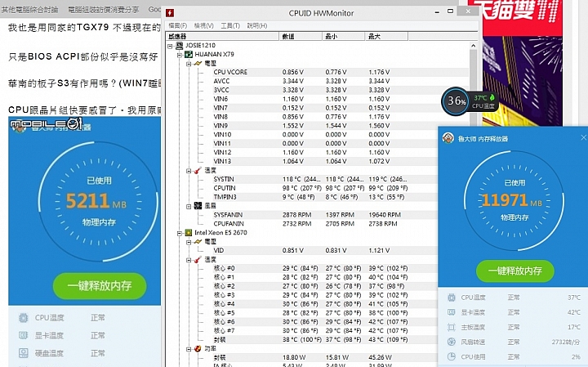
Task: Click the 36% floating memory usage ball
Action: coord(455,101)
